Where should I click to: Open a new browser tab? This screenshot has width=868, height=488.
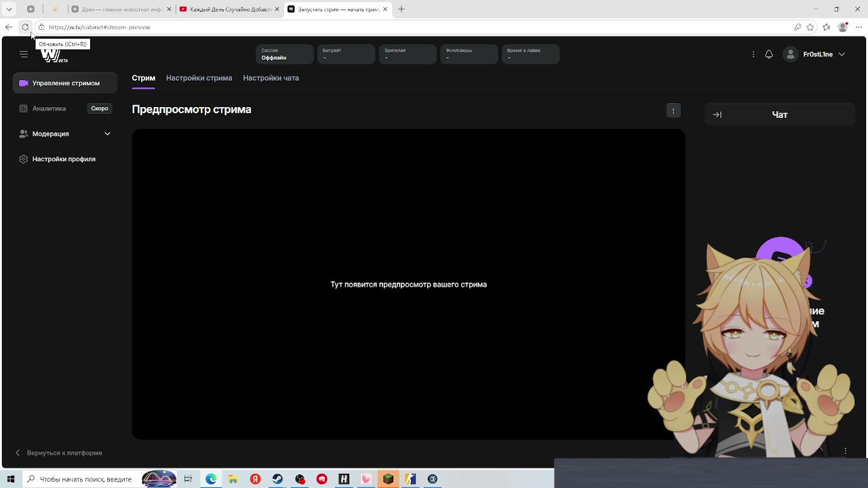[401, 9]
